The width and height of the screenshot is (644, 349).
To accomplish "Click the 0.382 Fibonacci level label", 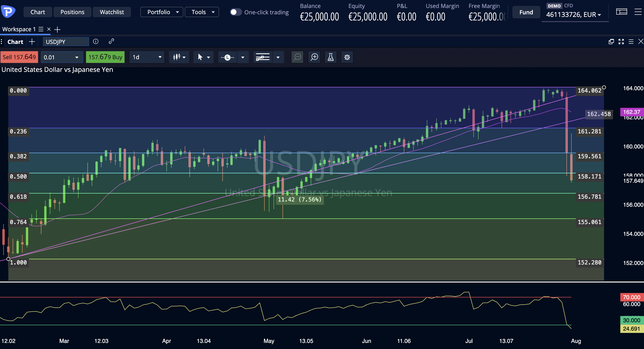I will point(18,156).
